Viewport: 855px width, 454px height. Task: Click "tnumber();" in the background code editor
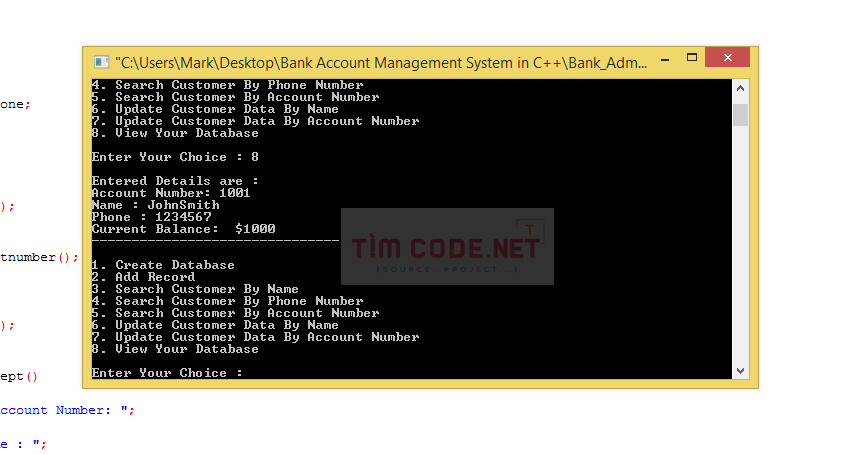(x=39, y=257)
